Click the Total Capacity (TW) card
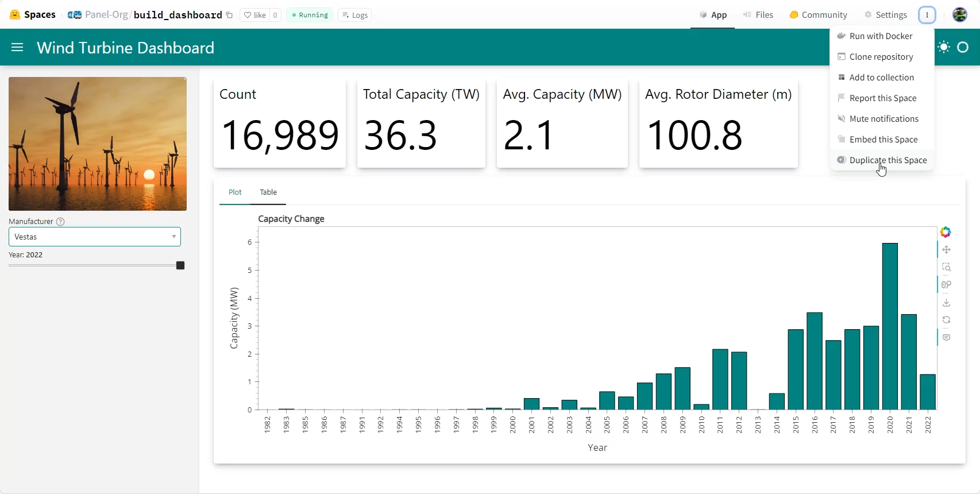 tap(421, 123)
